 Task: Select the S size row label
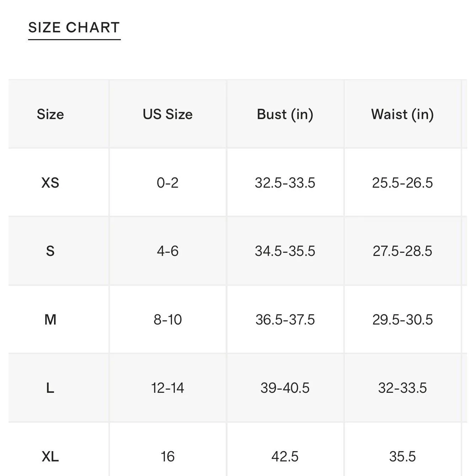pos(50,251)
